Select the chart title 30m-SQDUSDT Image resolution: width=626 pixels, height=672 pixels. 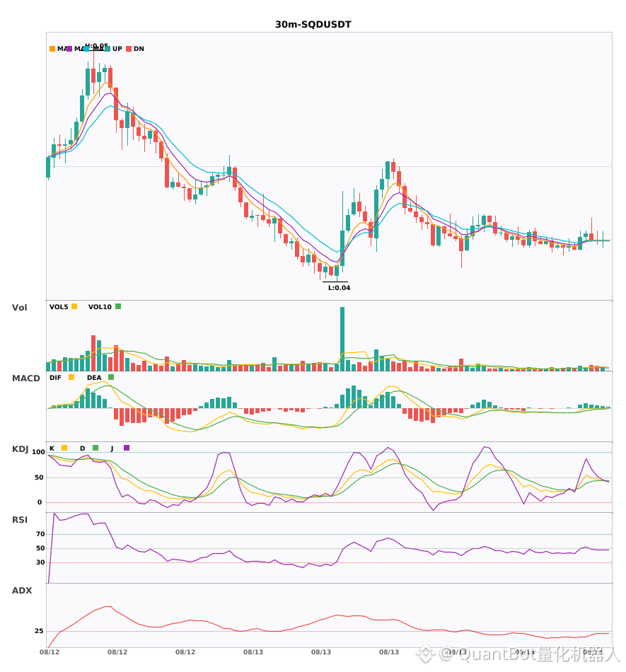click(x=313, y=25)
